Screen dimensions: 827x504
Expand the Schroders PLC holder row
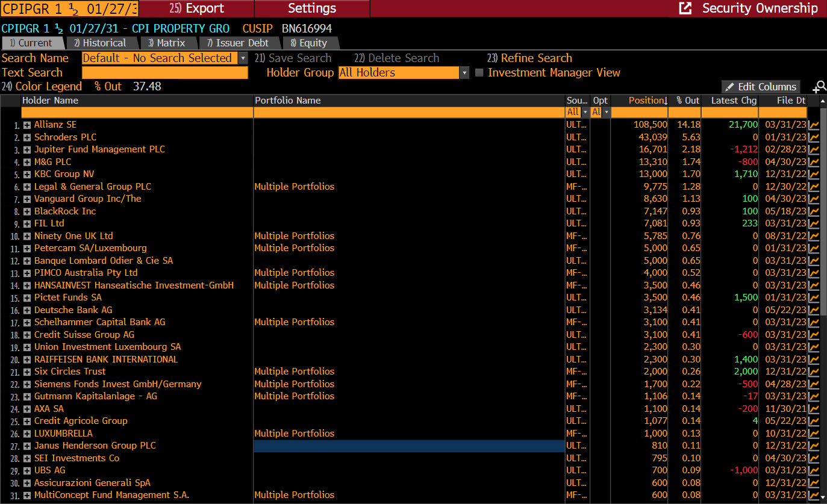click(27, 137)
